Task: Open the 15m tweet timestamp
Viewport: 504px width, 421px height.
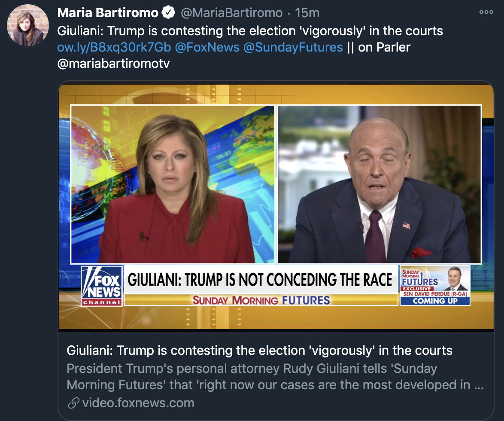Action: coord(307,13)
